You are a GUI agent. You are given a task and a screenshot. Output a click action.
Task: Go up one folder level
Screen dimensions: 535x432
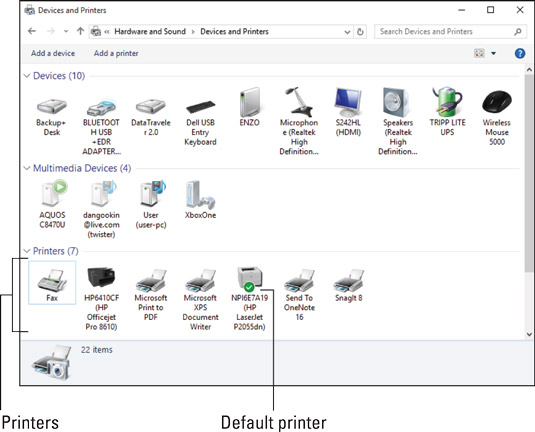(x=80, y=31)
